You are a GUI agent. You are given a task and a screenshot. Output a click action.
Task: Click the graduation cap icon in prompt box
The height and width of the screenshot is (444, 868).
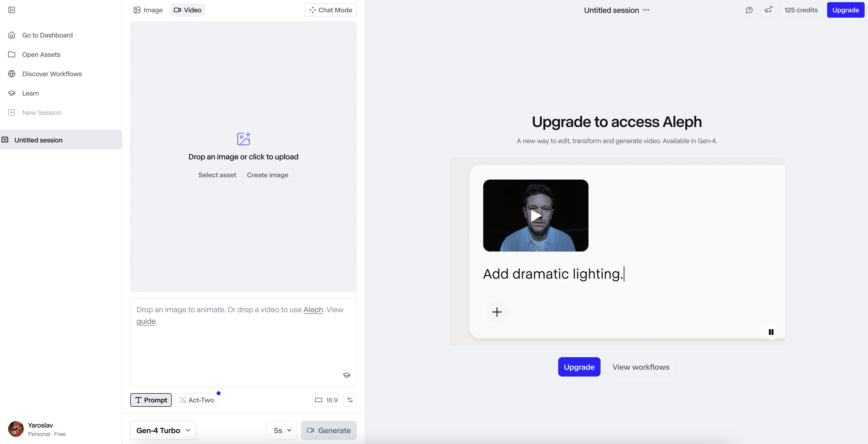346,375
